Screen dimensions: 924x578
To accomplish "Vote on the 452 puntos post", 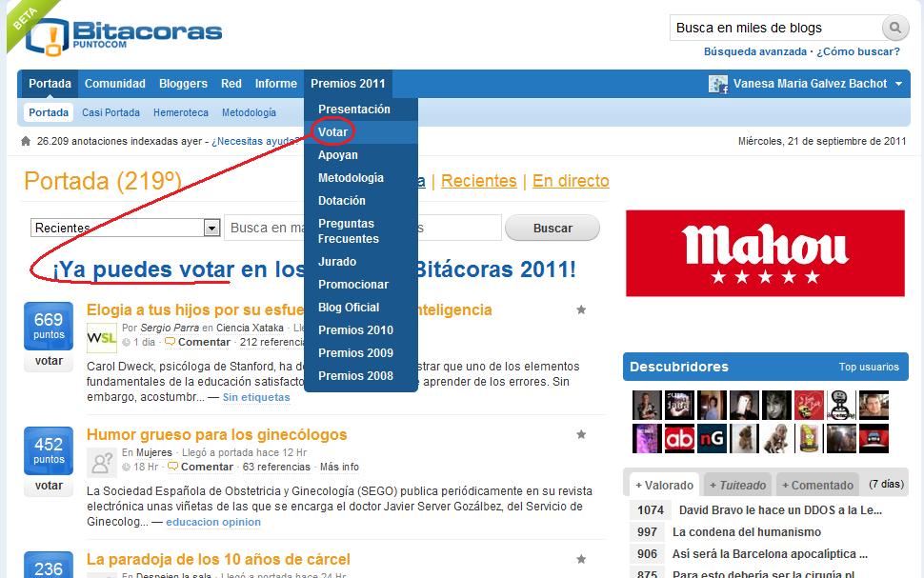I will pos(49,486).
